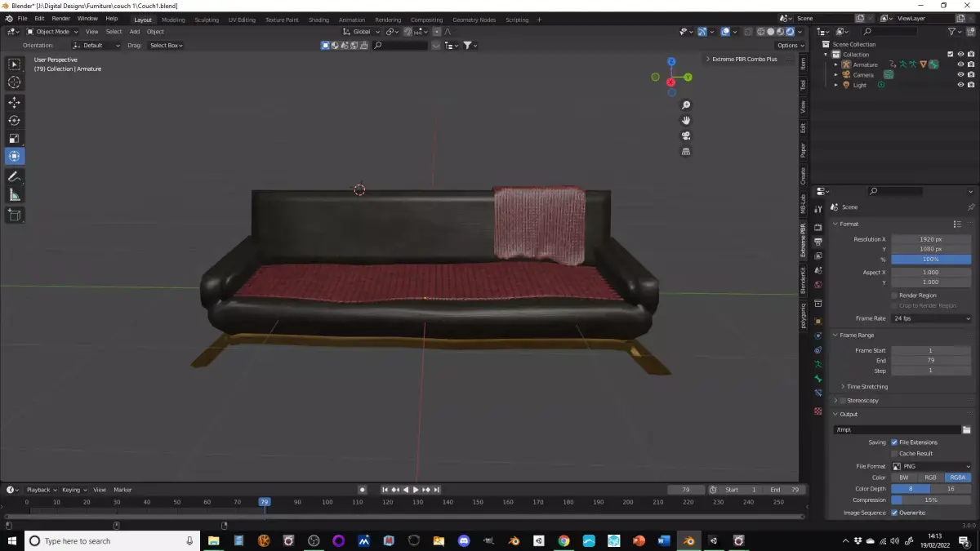Switch to solid viewport shading
This screenshot has height=551, width=980.
[x=770, y=32]
